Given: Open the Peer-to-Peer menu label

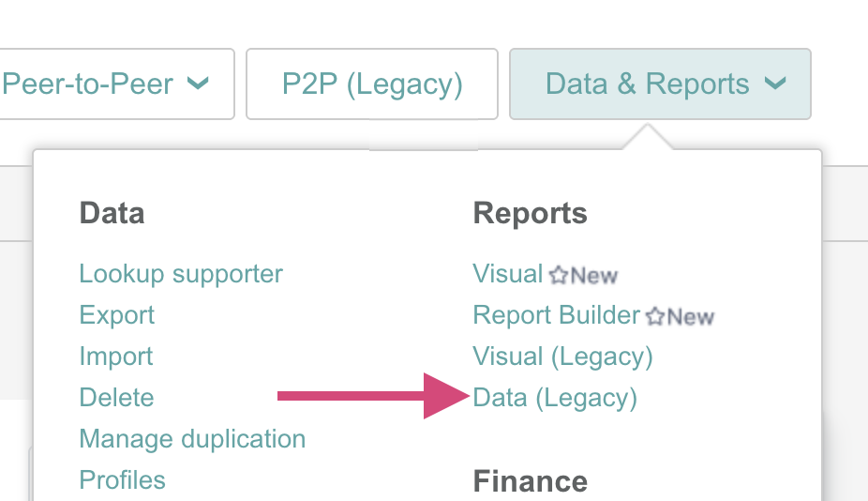Looking at the screenshot, I should click(x=87, y=84).
